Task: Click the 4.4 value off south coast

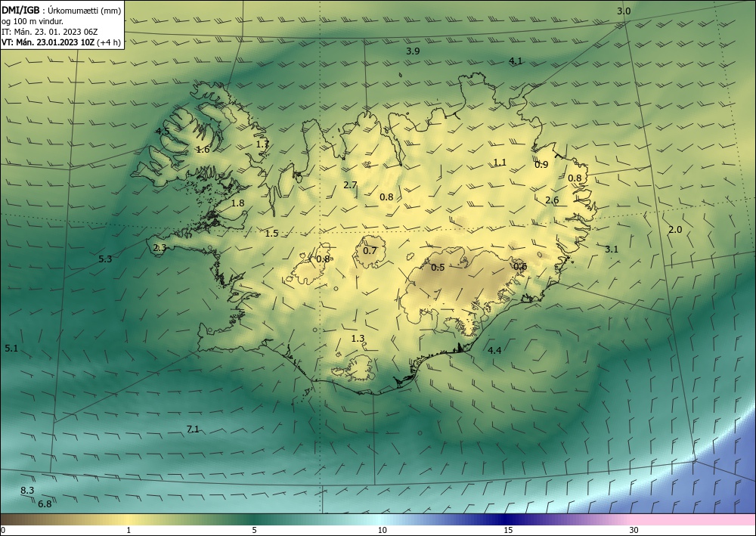Action: tap(494, 351)
